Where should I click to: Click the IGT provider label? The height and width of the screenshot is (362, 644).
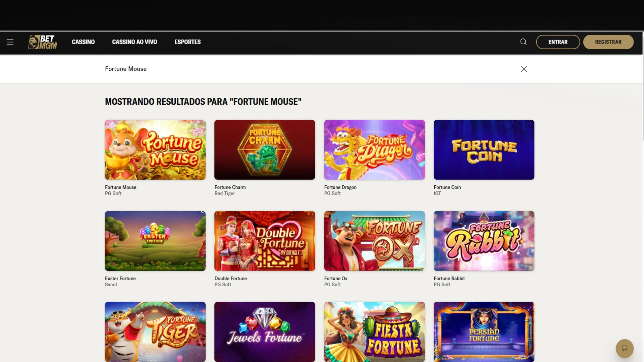coord(437,193)
